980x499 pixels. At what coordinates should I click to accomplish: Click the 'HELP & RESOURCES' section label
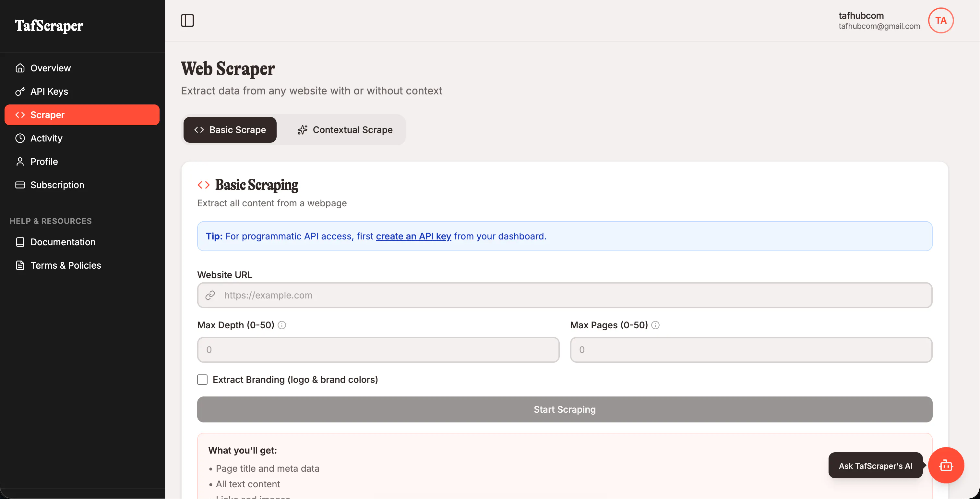[51, 221]
